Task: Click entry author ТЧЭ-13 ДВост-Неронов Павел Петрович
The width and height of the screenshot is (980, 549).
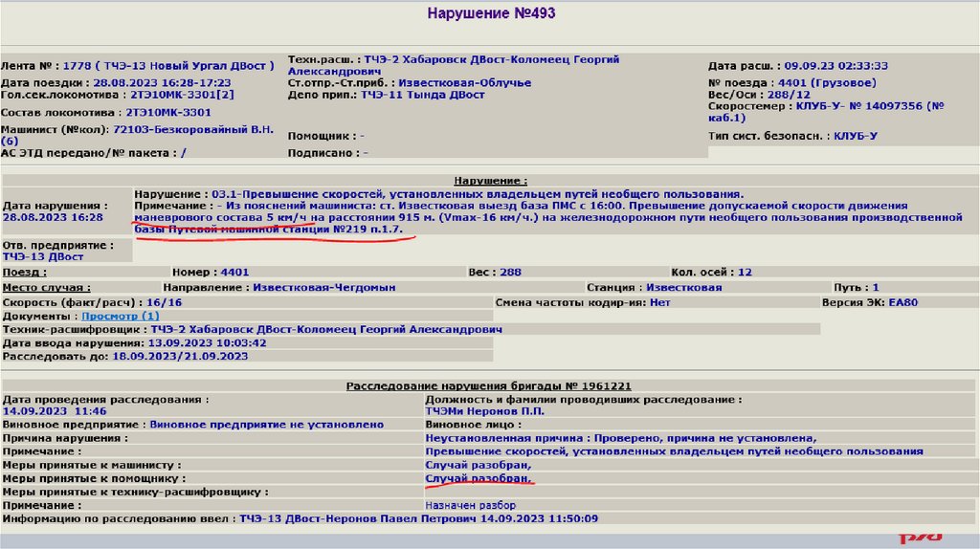Action: (358, 519)
